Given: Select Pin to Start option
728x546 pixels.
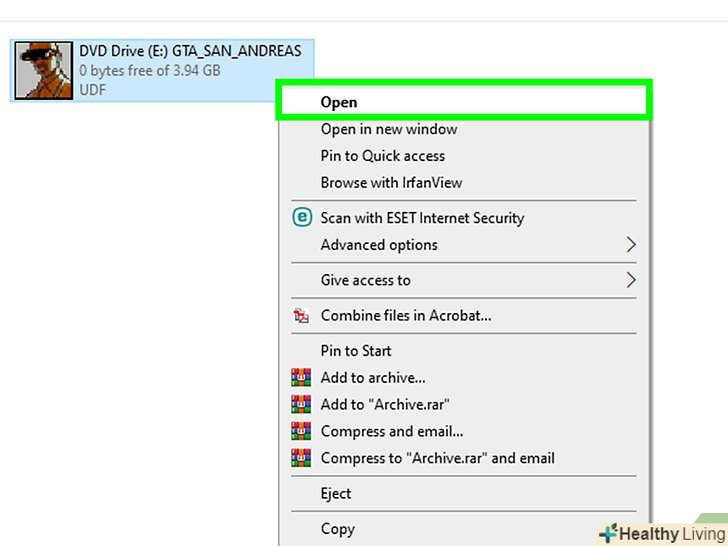Looking at the screenshot, I should pos(356,351).
